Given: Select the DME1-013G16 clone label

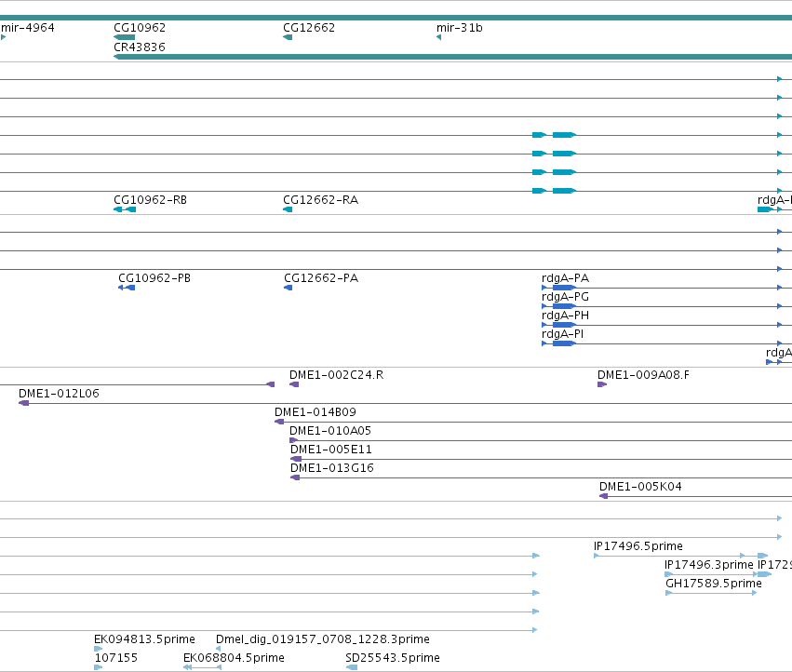Looking at the screenshot, I should [332, 468].
